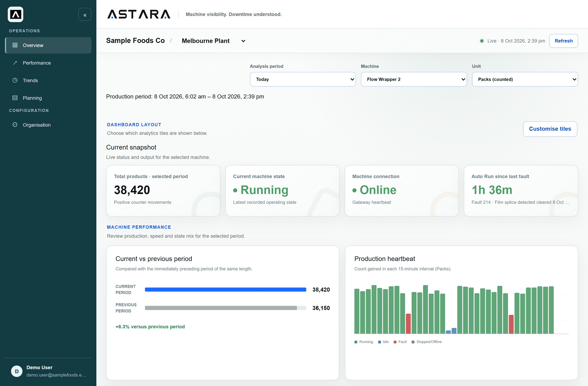
Task: Click the Idle legend entry
Action: click(383, 342)
